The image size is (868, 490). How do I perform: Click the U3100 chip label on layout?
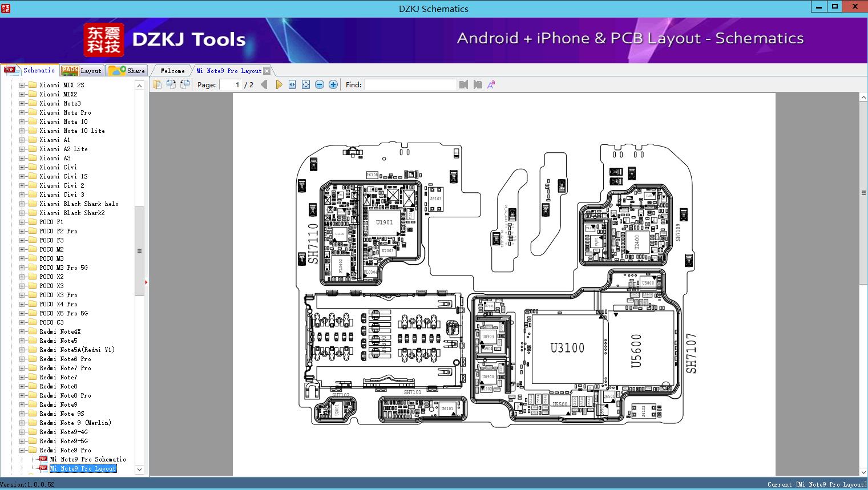coord(567,347)
